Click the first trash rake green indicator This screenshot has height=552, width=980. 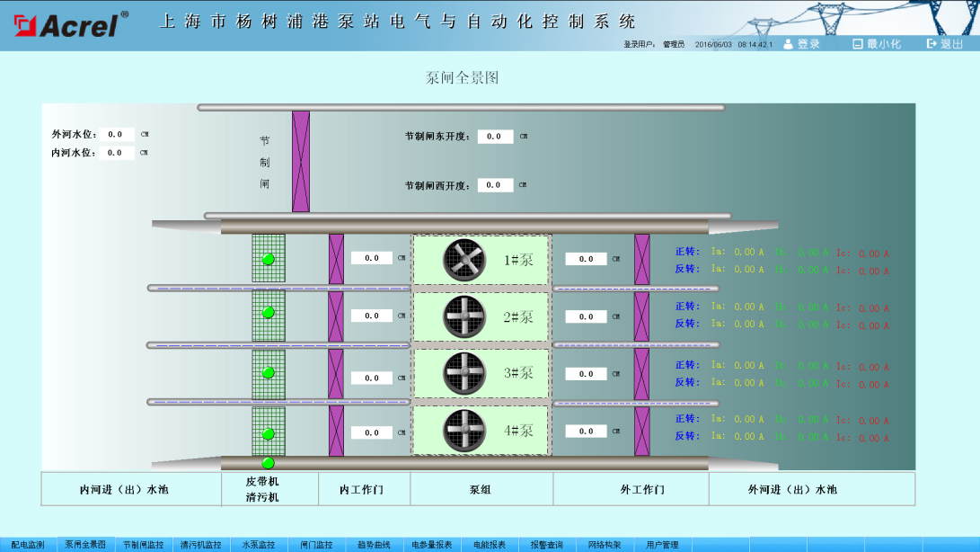pos(268,259)
